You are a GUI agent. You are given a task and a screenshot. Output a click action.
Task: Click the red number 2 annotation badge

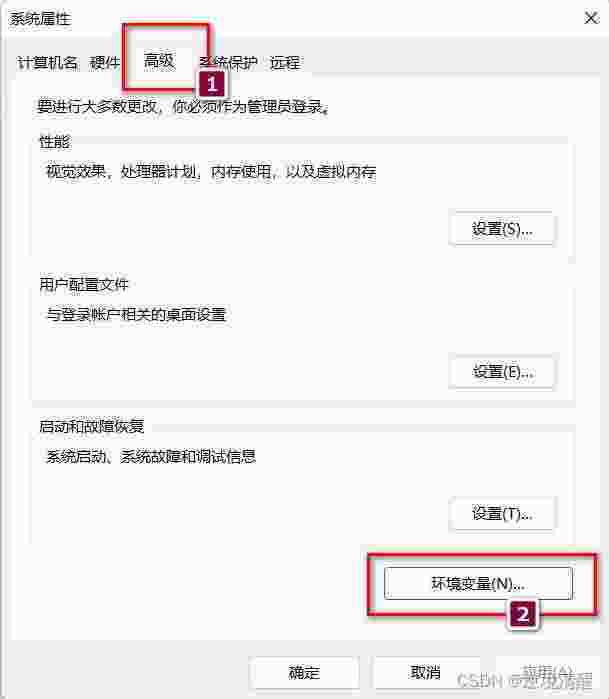point(523,615)
